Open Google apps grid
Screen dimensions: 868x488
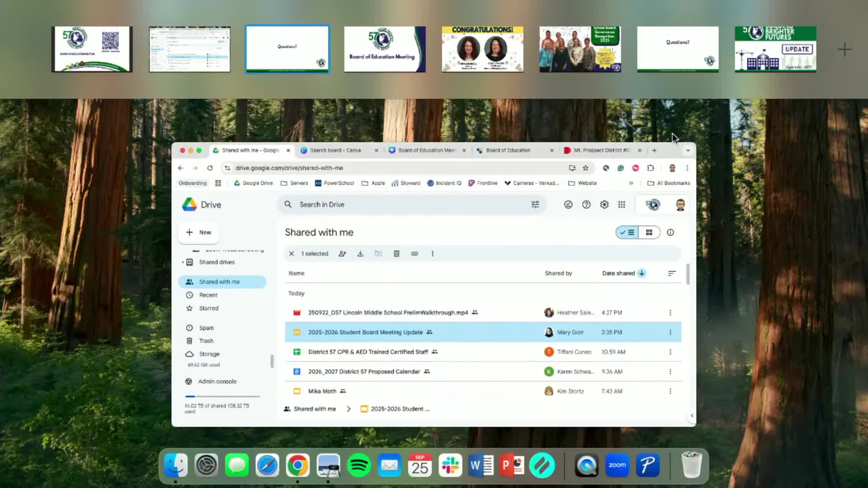tap(622, 205)
